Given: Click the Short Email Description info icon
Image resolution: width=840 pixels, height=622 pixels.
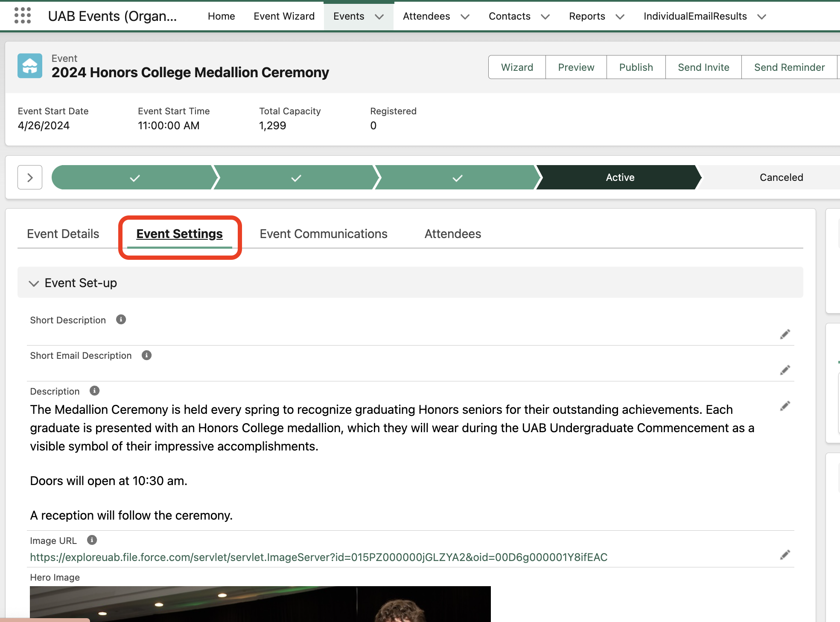Looking at the screenshot, I should click(146, 355).
